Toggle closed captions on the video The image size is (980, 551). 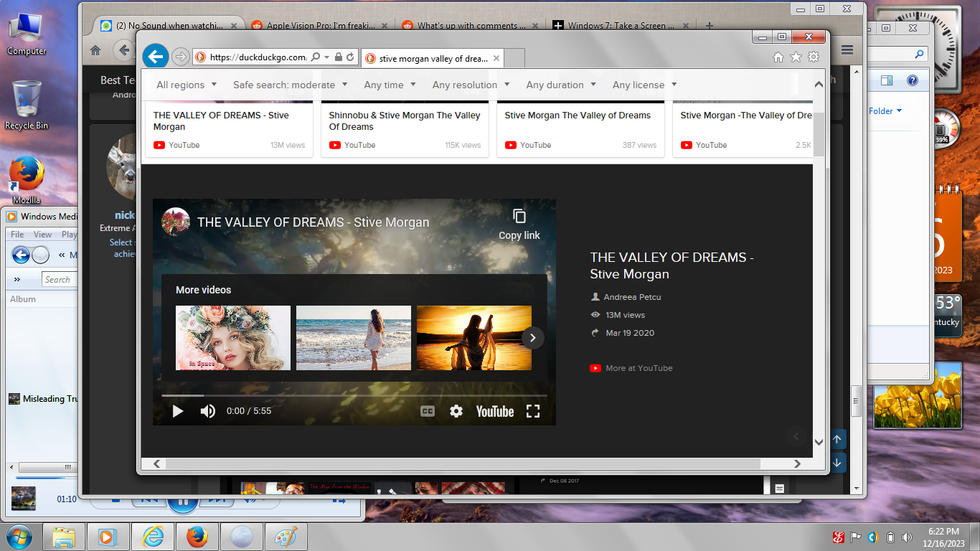pyautogui.click(x=427, y=411)
